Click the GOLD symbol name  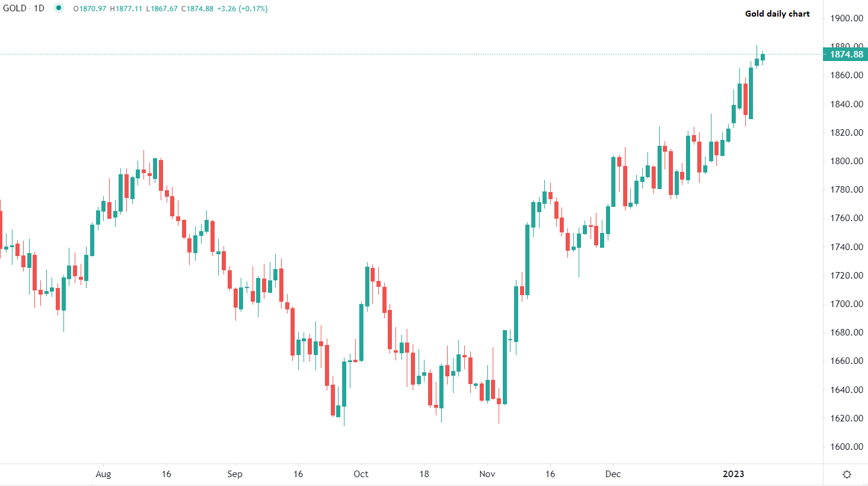click(x=15, y=8)
